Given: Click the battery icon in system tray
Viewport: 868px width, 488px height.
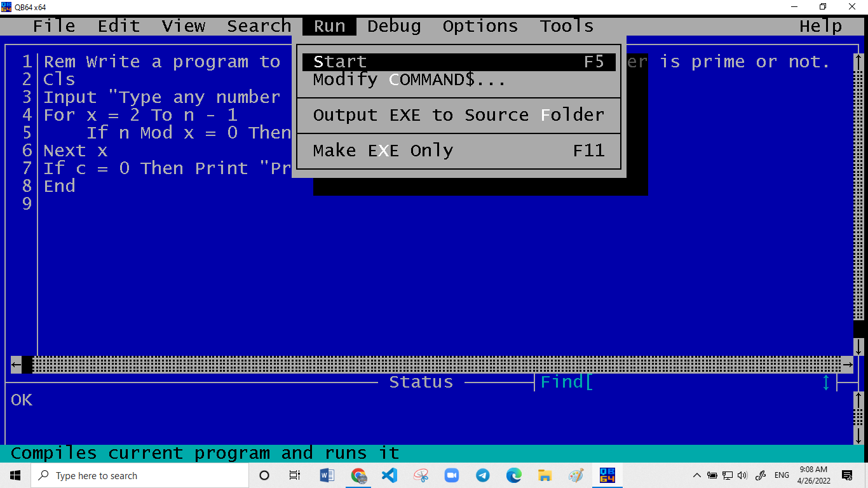Looking at the screenshot, I should tap(712, 475).
